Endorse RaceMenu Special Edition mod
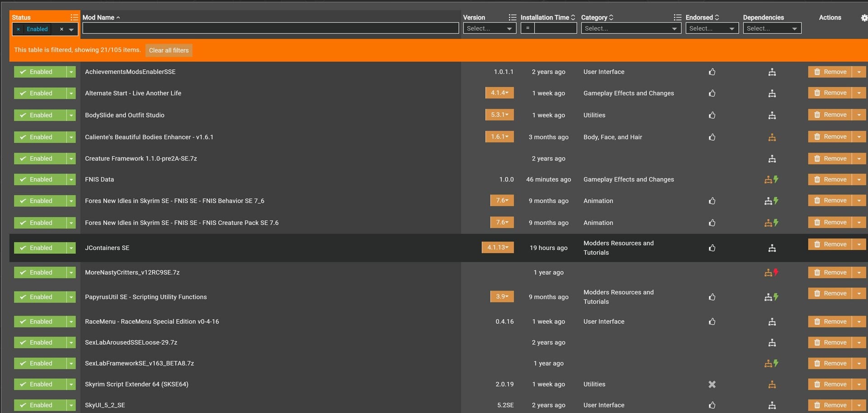 [712, 322]
